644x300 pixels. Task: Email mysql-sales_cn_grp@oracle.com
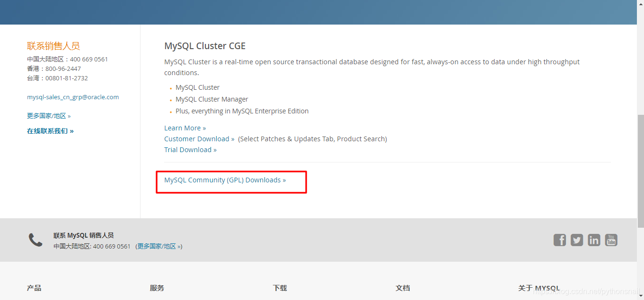tap(73, 97)
